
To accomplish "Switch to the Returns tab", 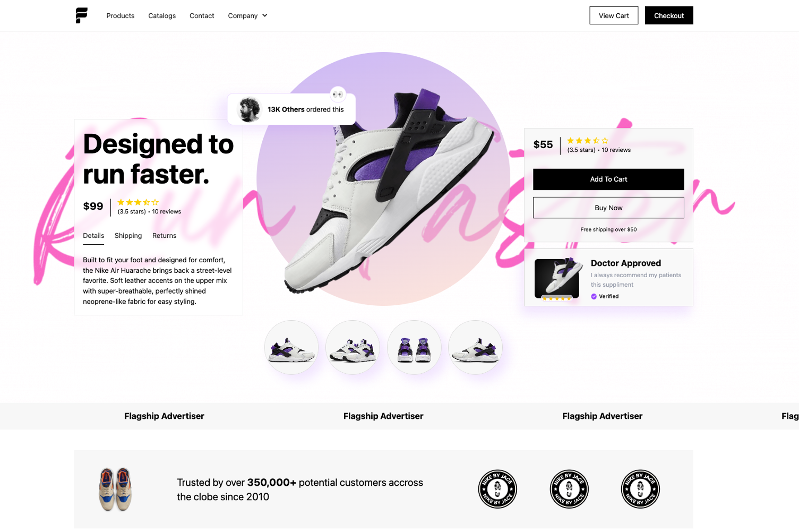I will [164, 236].
